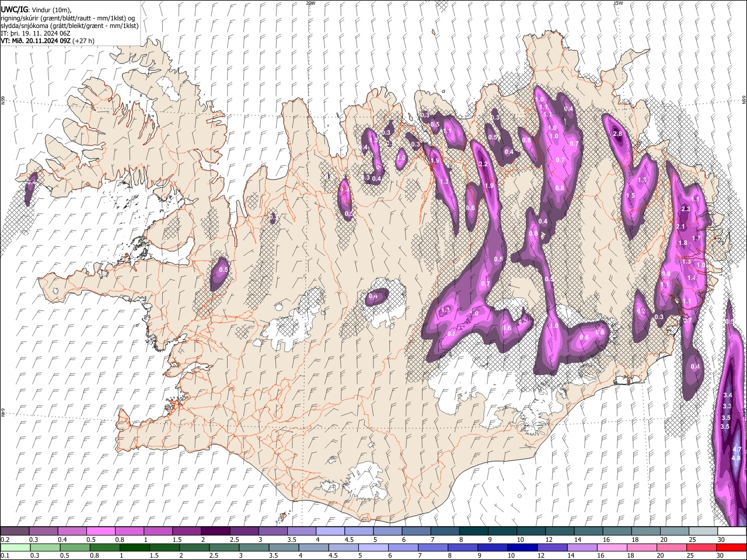The width and height of the screenshot is (747, 560).
Task: Click the darkest purple 2–2.5 snow legend swatch
Action: point(215,531)
